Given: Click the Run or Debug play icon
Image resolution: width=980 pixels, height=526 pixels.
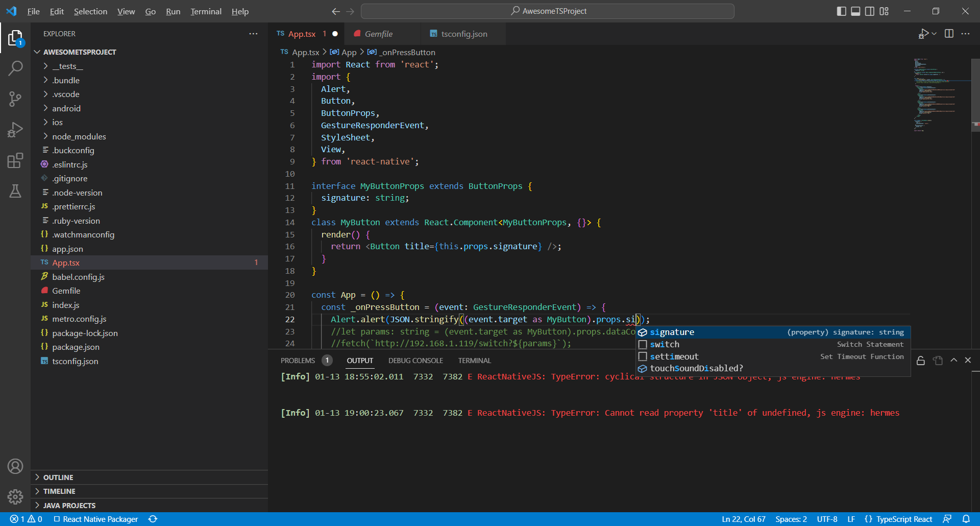Looking at the screenshot, I should (x=924, y=34).
